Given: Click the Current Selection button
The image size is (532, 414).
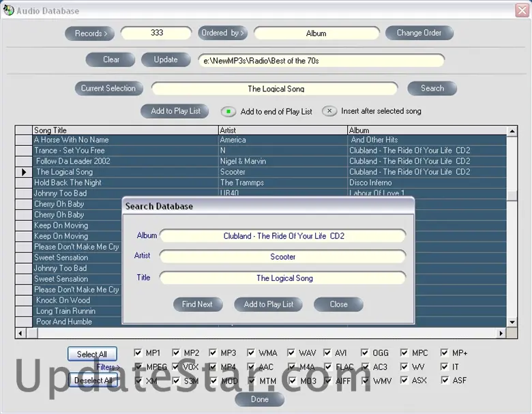Looking at the screenshot, I should (108, 88).
